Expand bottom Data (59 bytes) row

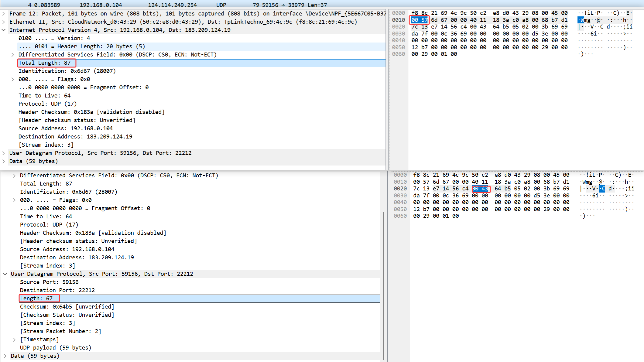pyautogui.click(x=5, y=356)
